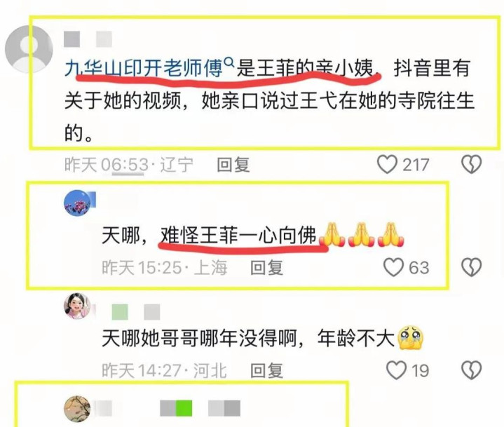Open the cartoon girl avatar profile
The image size is (504, 427).
click(78, 306)
